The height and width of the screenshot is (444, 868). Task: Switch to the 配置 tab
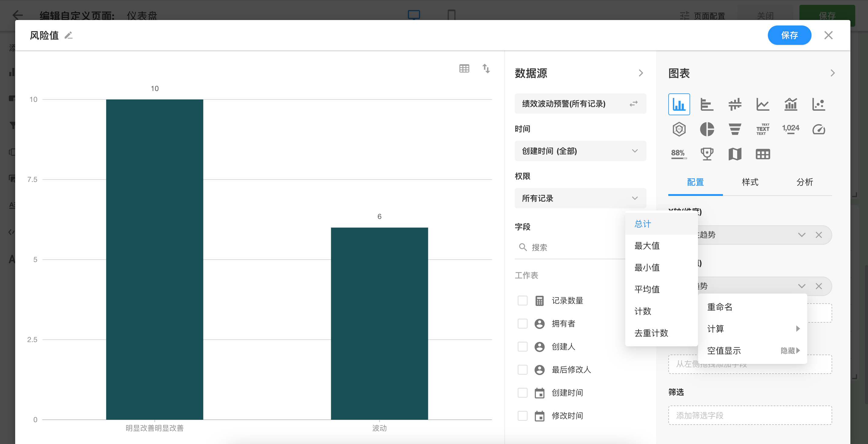(696, 183)
